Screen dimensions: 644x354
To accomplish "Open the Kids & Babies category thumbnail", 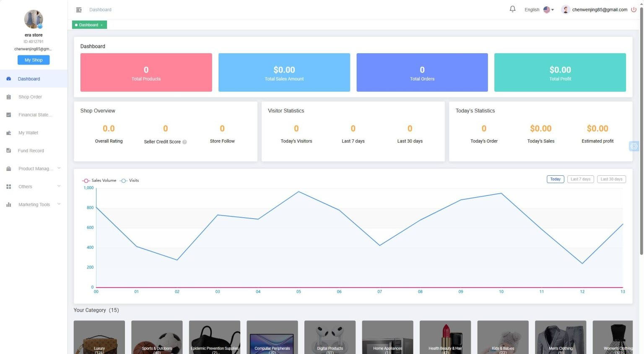I will point(503,337).
